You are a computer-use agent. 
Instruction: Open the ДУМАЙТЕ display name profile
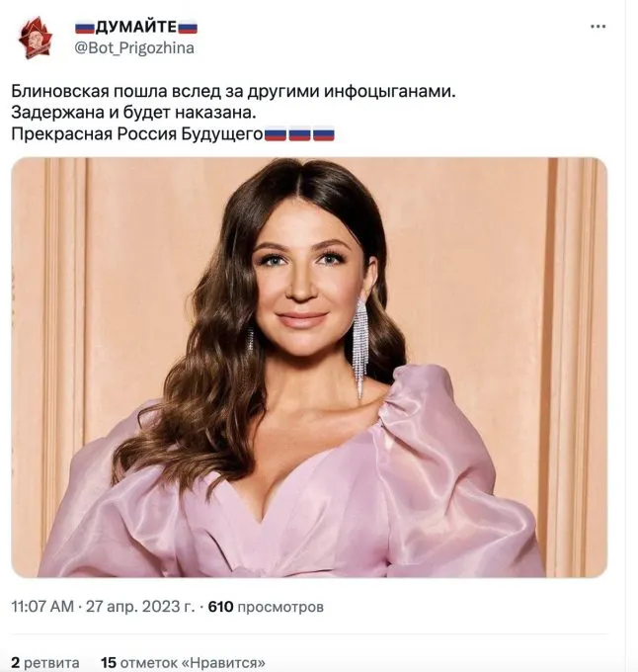(x=136, y=28)
